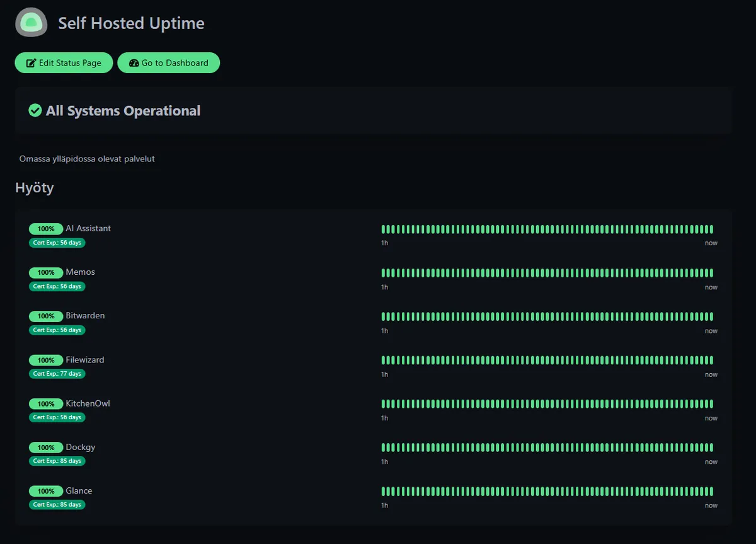Click the first heartbeat bar for Glance
This screenshot has height=544, width=756.
383,491
